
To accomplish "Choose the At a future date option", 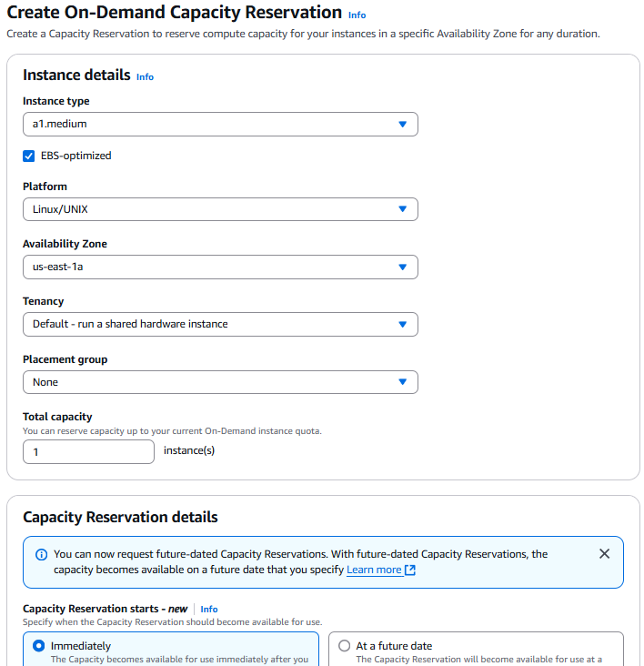I will [x=344, y=646].
